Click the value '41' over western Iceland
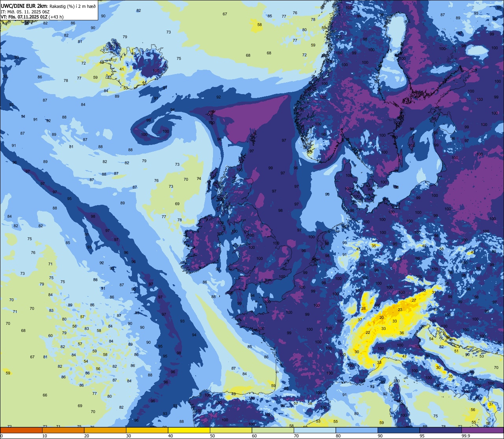Image resolution: width=504 pixels, height=439 pixels. (122, 69)
